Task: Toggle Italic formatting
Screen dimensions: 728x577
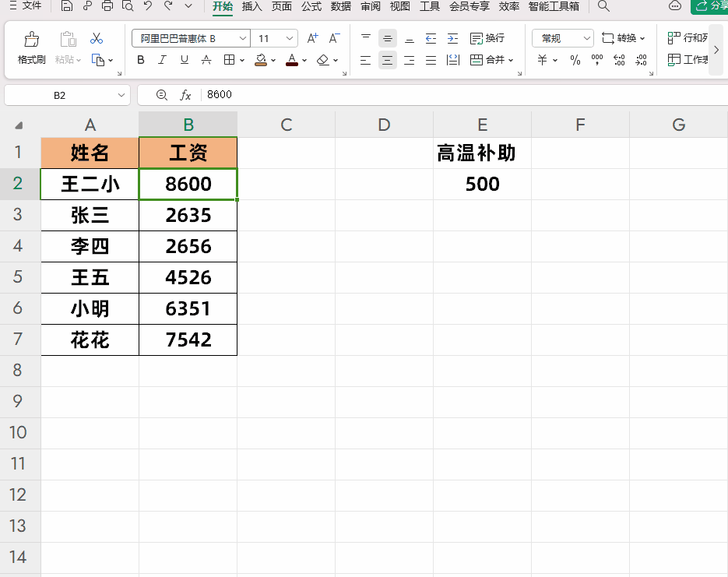Action: click(x=162, y=60)
